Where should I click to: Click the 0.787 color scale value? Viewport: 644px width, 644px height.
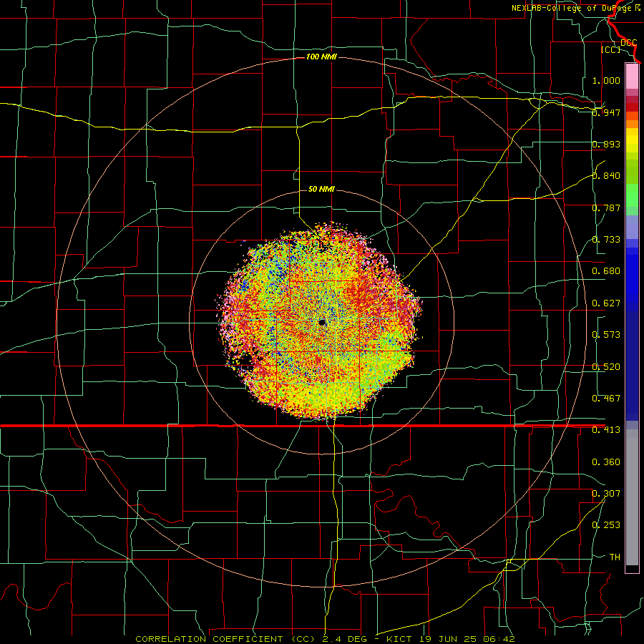(606, 208)
